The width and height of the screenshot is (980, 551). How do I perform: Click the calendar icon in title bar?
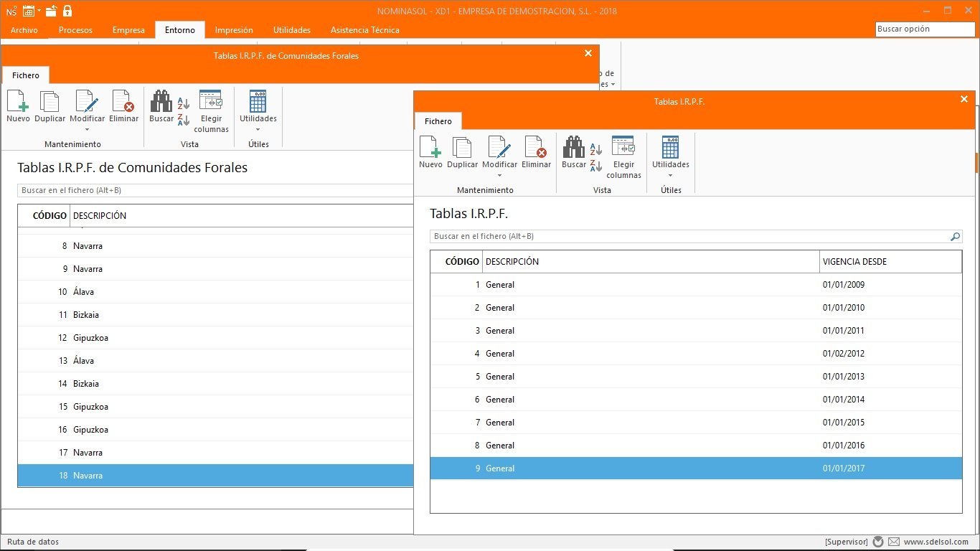pyautogui.click(x=29, y=11)
